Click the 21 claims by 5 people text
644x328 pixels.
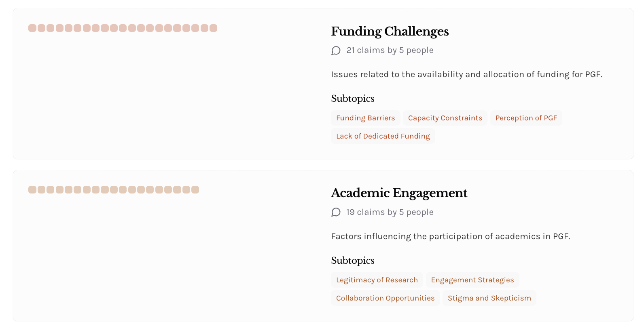pos(390,50)
